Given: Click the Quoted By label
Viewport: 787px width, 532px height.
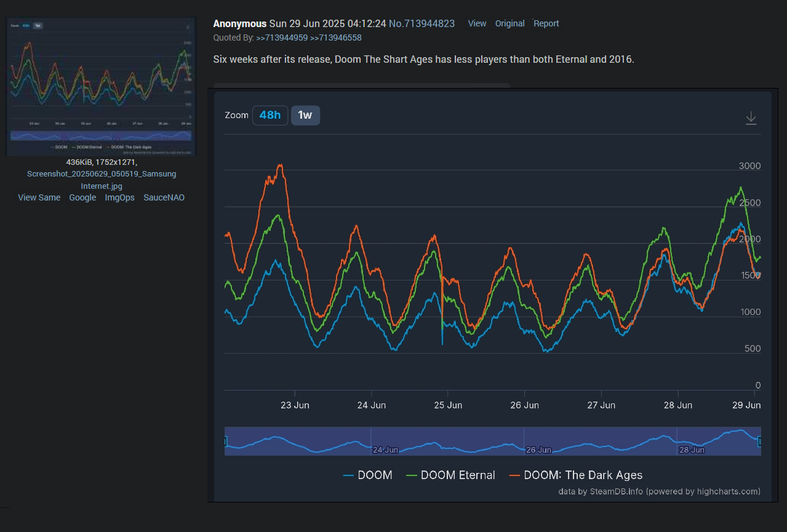Looking at the screenshot, I should point(234,38).
